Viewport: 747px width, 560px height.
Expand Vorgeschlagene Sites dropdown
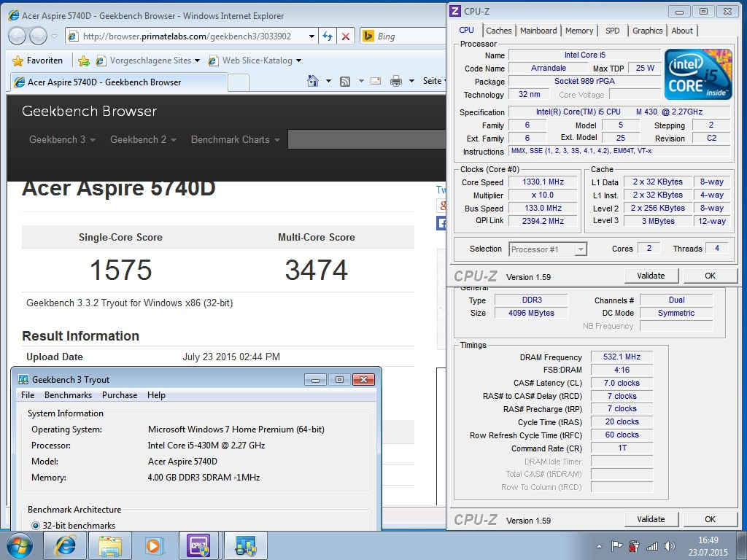click(197, 61)
